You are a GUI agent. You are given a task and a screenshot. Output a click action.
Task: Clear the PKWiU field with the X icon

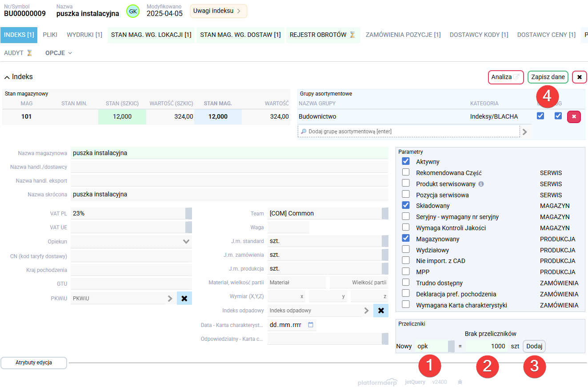[x=184, y=299]
